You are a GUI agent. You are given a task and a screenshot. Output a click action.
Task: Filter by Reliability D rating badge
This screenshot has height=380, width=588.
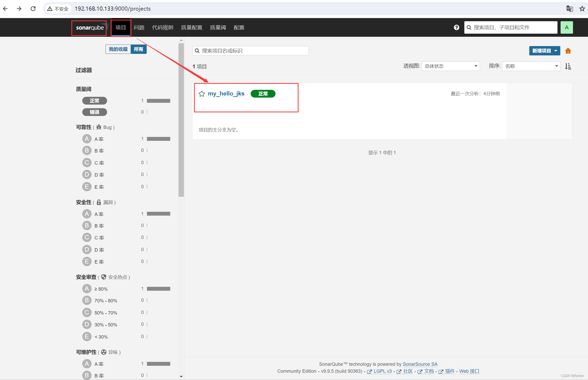pos(87,174)
